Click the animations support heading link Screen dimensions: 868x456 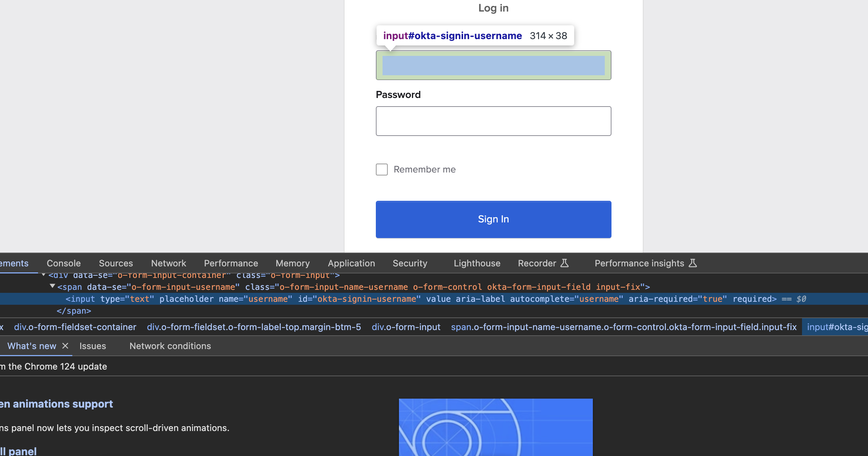tap(56, 404)
